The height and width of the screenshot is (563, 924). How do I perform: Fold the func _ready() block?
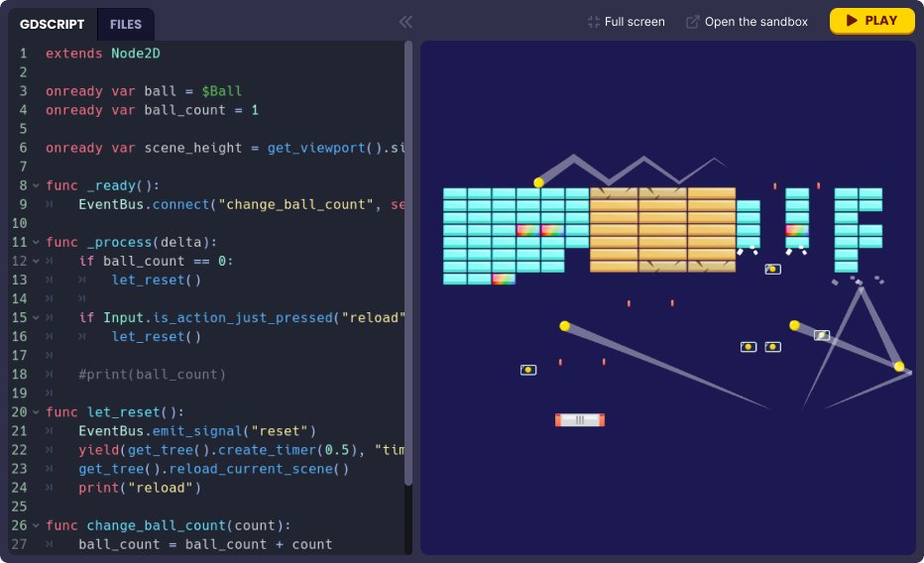pos(36,185)
